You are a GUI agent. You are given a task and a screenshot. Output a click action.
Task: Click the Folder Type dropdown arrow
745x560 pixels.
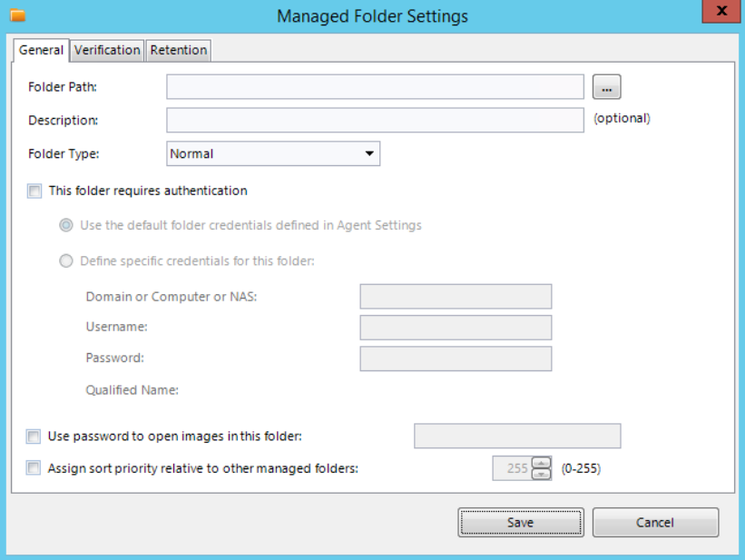pos(369,153)
